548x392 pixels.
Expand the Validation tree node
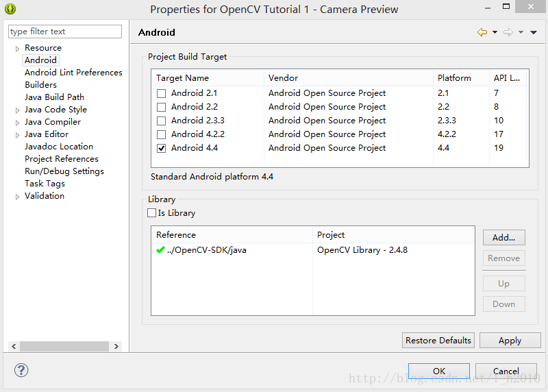coord(17,197)
